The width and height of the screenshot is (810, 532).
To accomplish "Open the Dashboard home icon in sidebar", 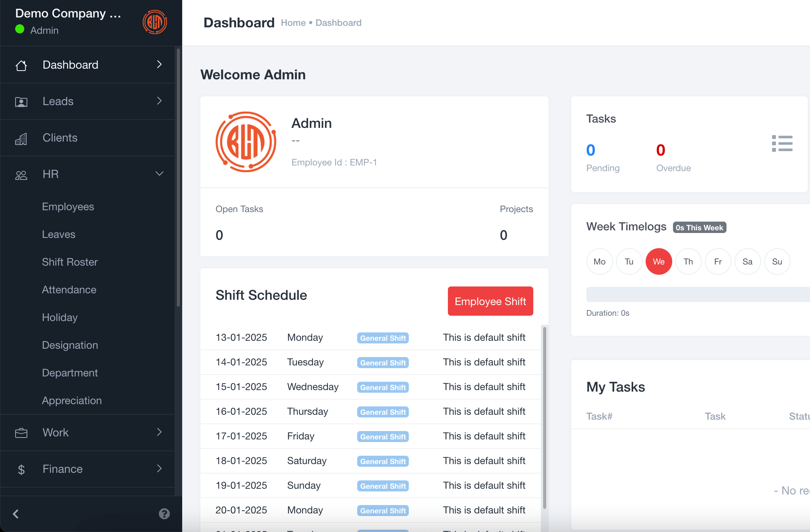I will [x=21, y=65].
